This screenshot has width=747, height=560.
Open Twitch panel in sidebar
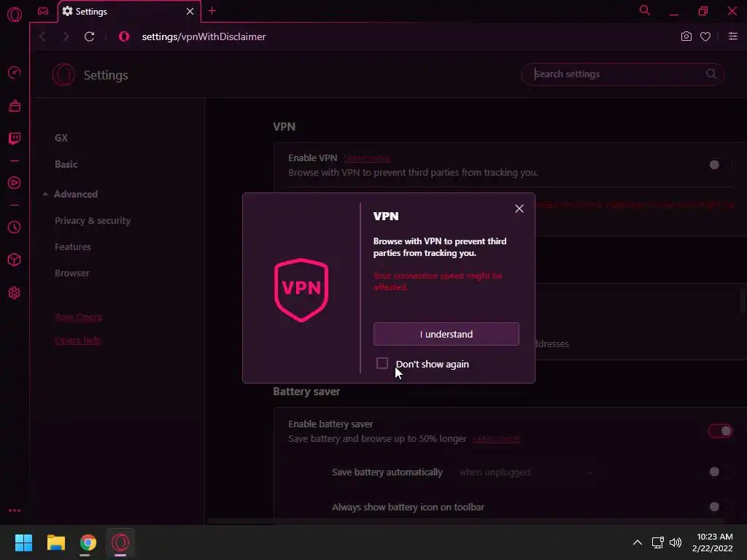click(15, 139)
